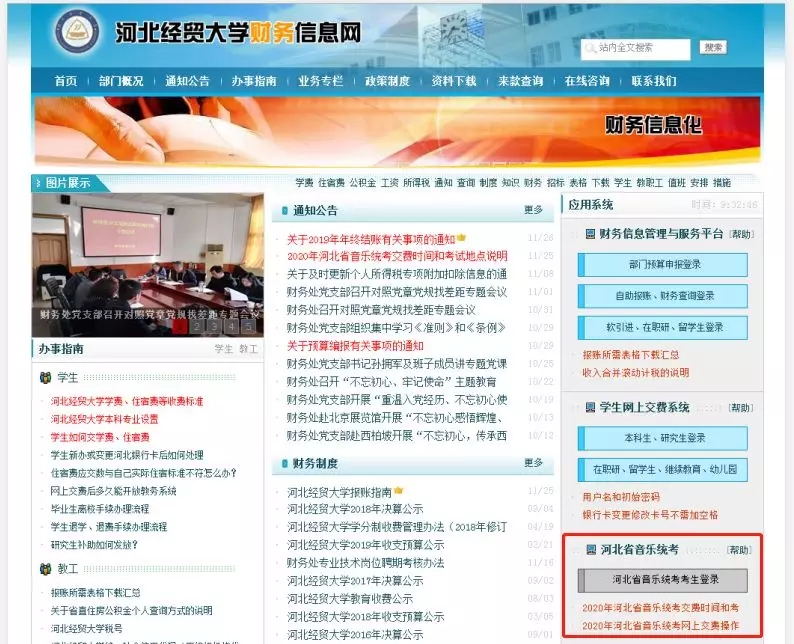The width and height of the screenshot is (794, 644).
Task: Click the 财务制度 section bullet icon
Action: 285,463
